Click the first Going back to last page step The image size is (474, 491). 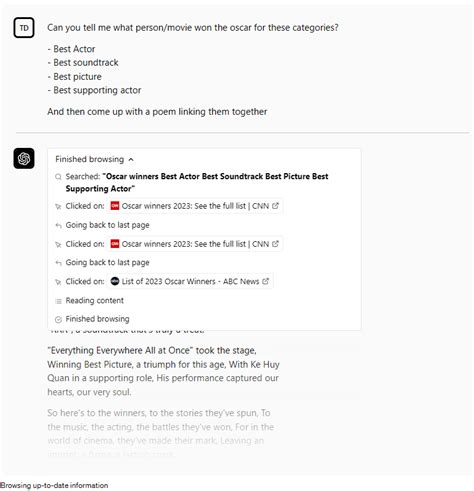[x=107, y=225]
